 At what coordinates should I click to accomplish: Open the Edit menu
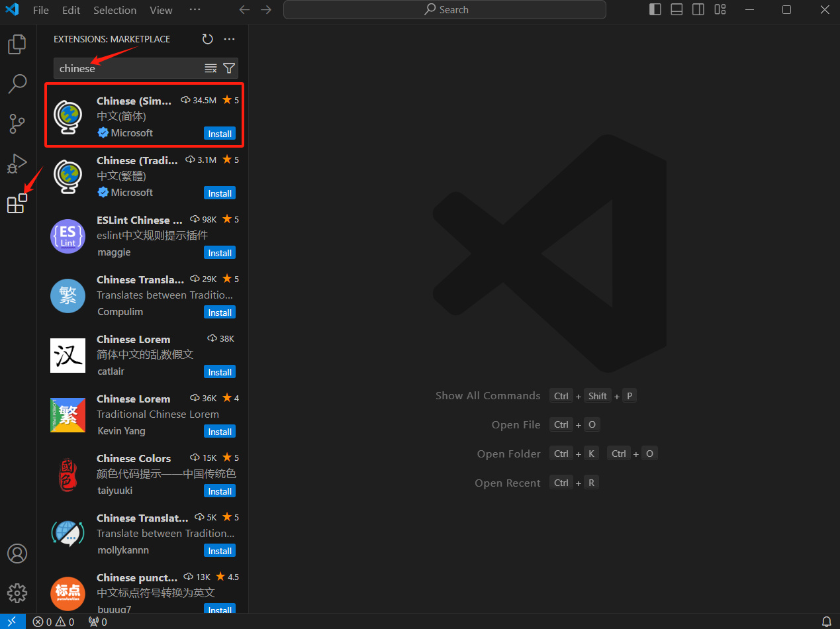click(71, 10)
